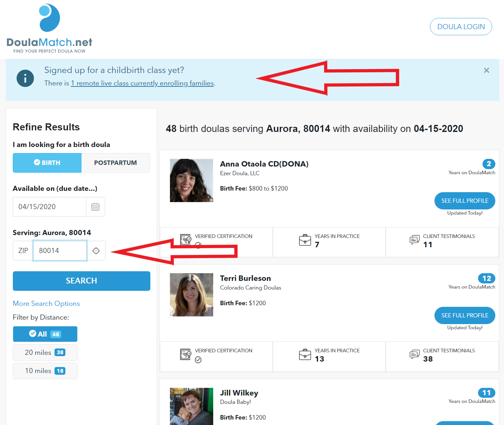504x425 pixels.
Task: Click the DOULA LOGIN button
Action: coord(461,27)
